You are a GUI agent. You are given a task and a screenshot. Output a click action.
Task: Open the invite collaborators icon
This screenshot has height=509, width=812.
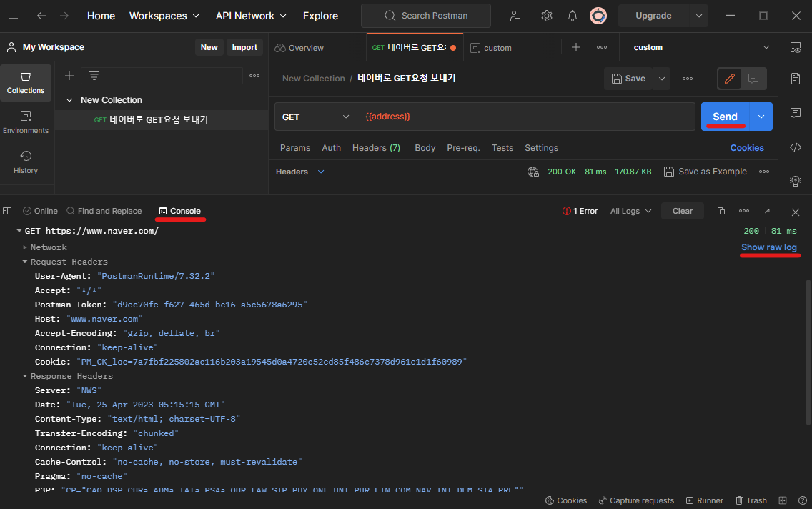(515, 16)
